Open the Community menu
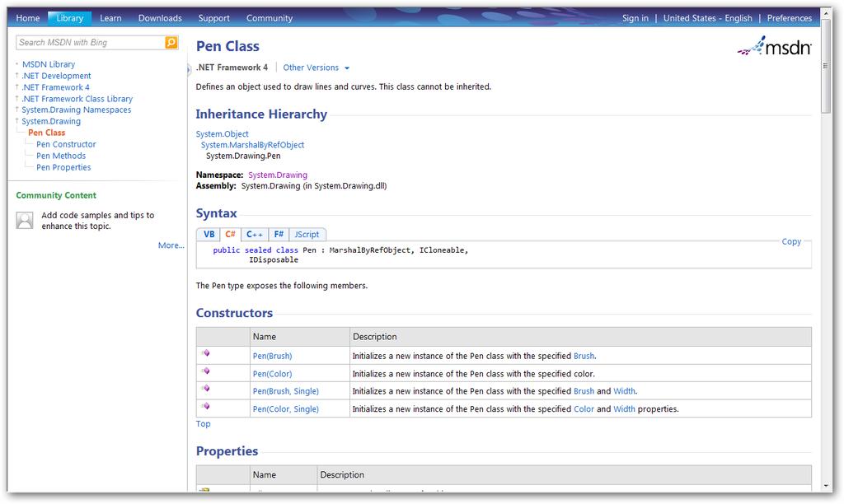Viewport: 844px width, 504px height. coord(270,18)
